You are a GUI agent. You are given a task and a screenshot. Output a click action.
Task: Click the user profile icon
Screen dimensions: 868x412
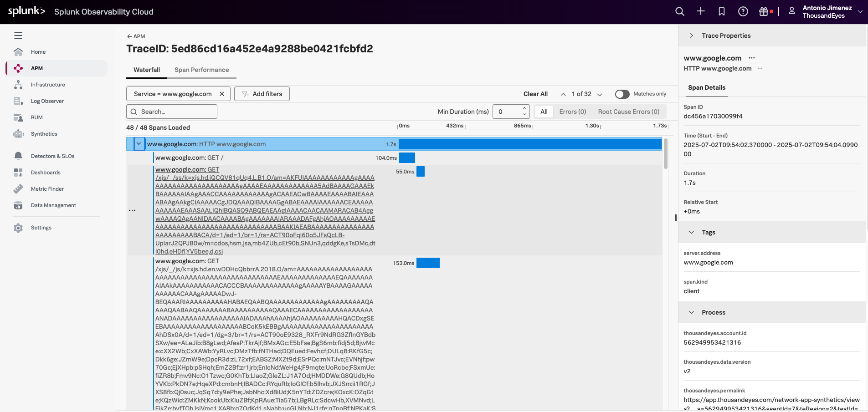click(x=792, y=11)
